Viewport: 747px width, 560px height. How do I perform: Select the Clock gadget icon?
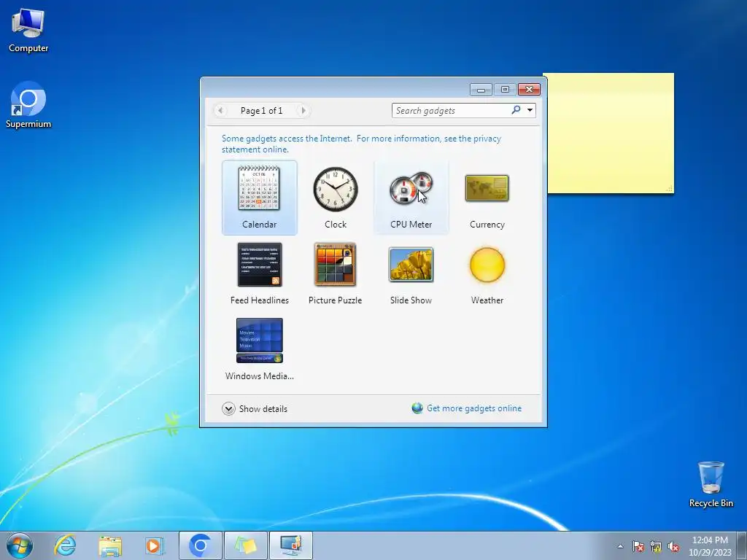[x=336, y=189]
